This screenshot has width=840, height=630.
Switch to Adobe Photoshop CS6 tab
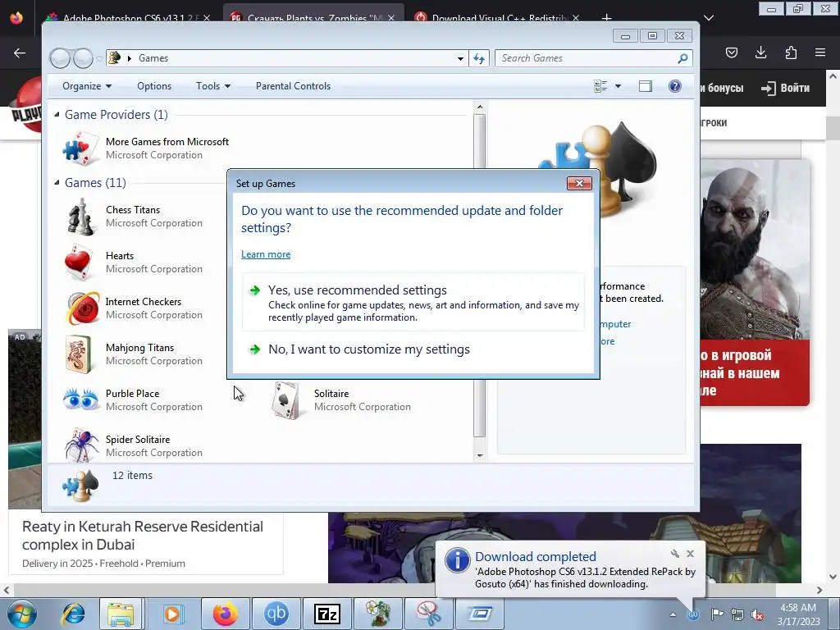tap(129, 18)
